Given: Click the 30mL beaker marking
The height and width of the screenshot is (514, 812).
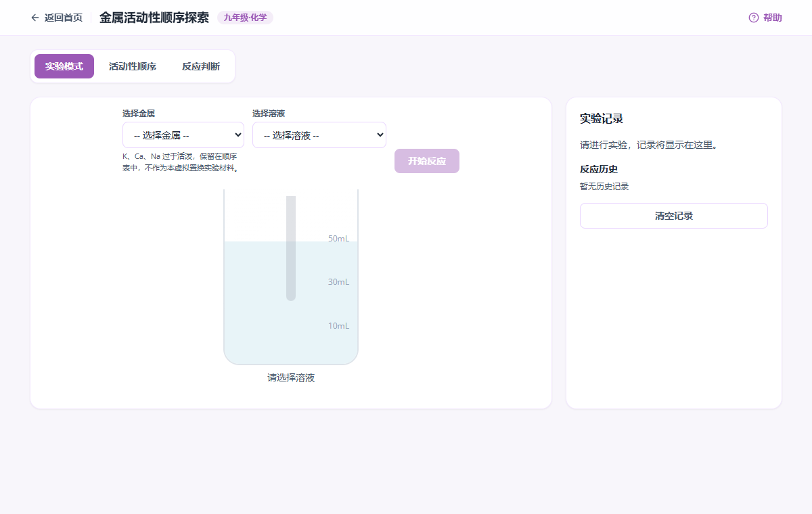Looking at the screenshot, I should [x=339, y=282].
